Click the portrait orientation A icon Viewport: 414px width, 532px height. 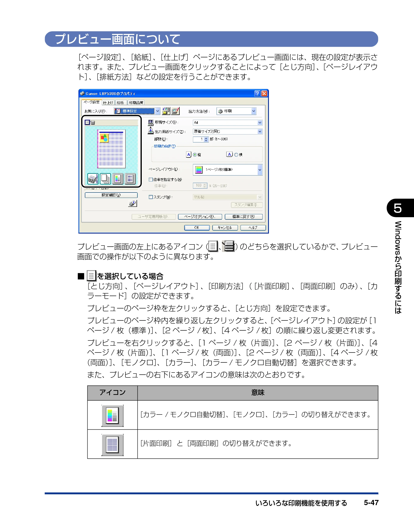point(188,155)
